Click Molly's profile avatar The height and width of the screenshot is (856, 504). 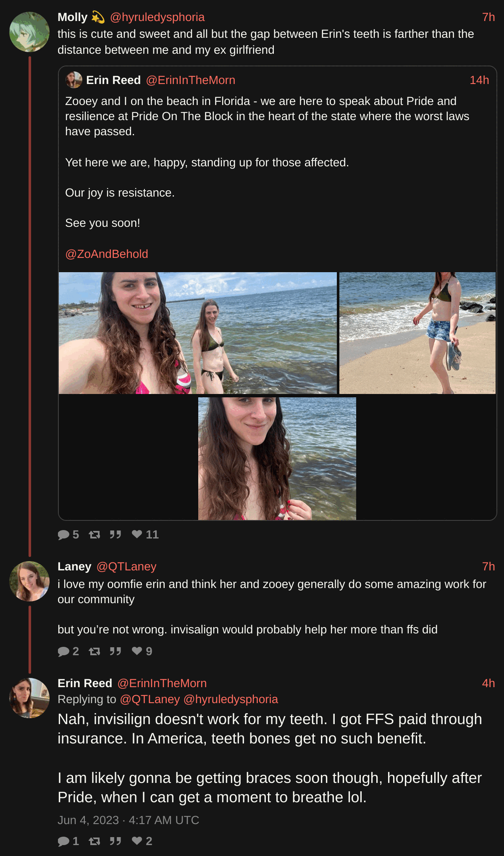pyautogui.click(x=29, y=32)
